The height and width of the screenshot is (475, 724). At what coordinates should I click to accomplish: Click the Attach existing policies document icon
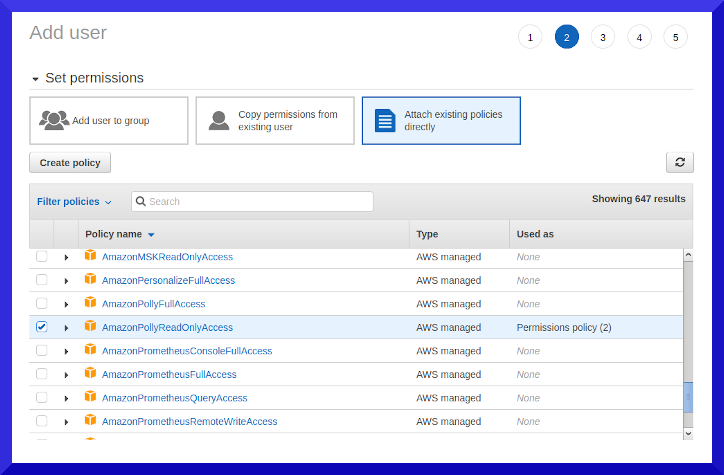385,120
